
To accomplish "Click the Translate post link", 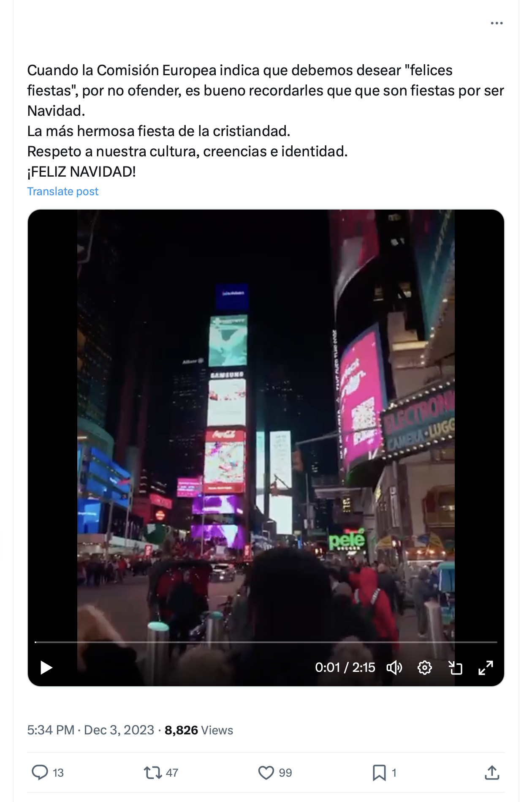I will coord(62,191).
